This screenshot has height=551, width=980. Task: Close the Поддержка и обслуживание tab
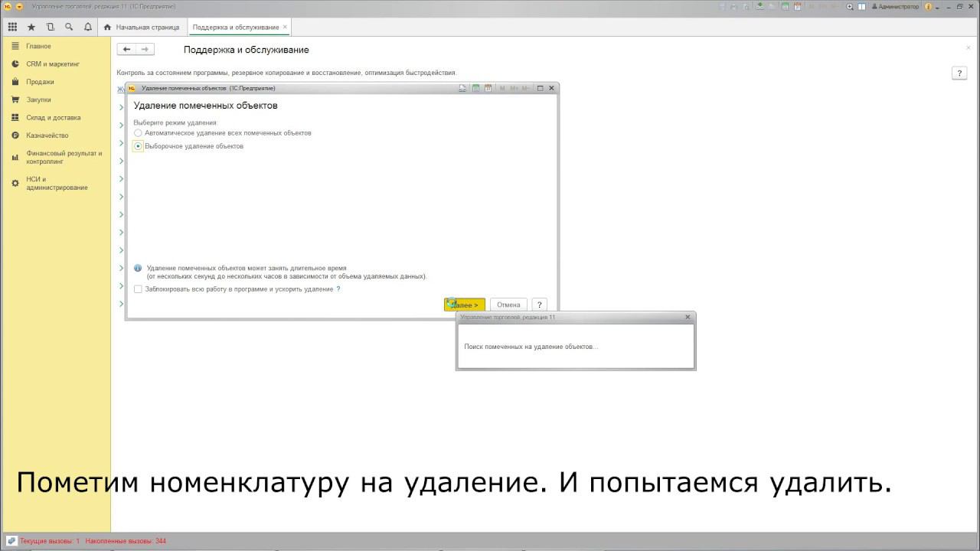coord(286,27)
